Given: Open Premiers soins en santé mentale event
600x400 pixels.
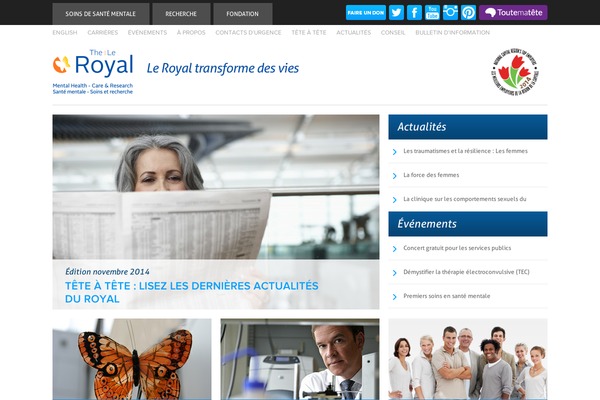Looking at the screenshot, I should pyautogui.click(x=447, y=296).
